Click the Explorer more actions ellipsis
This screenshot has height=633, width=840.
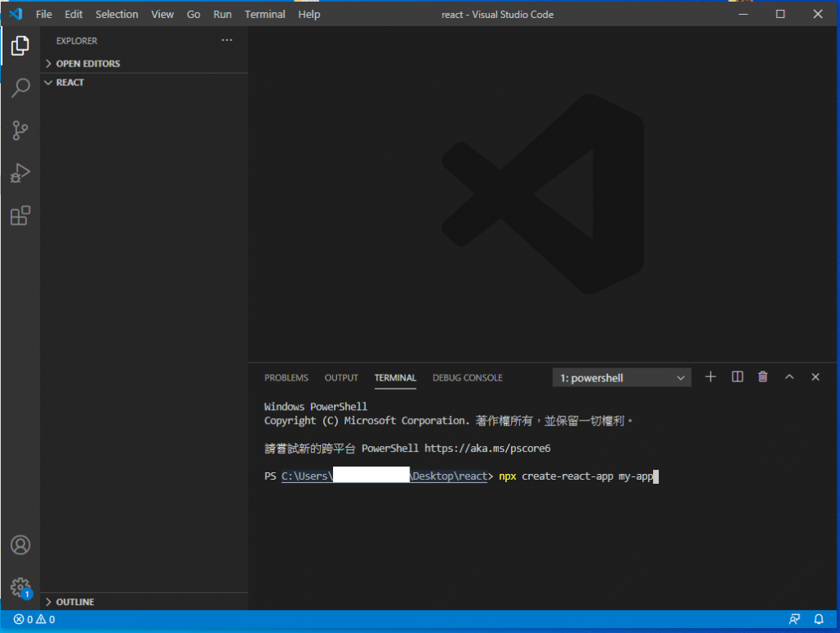coord(227,40)
